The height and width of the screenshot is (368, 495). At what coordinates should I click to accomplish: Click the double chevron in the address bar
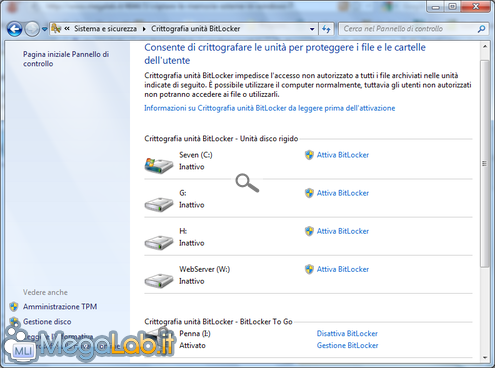(67, 29)
